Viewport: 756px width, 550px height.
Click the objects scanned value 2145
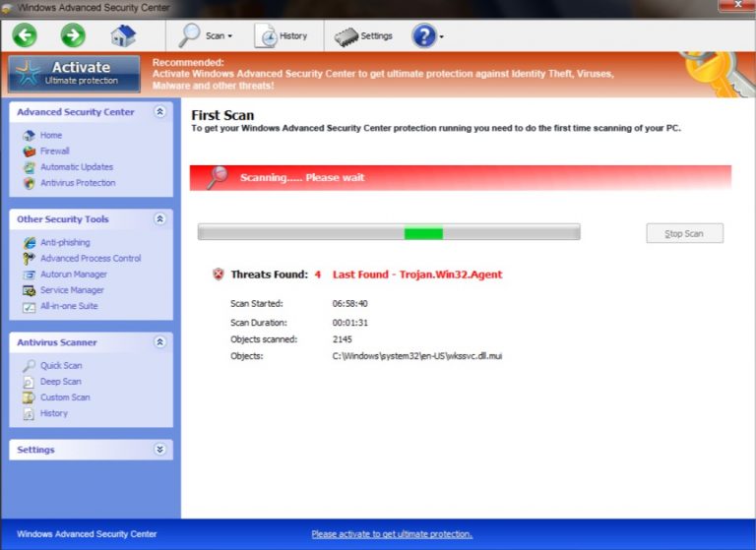[x=343, y=339]
